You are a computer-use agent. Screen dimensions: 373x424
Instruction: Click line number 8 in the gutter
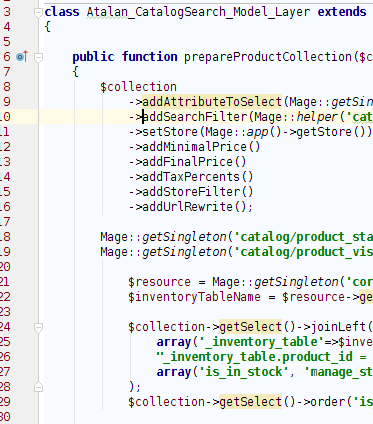(x=7, y=87)
